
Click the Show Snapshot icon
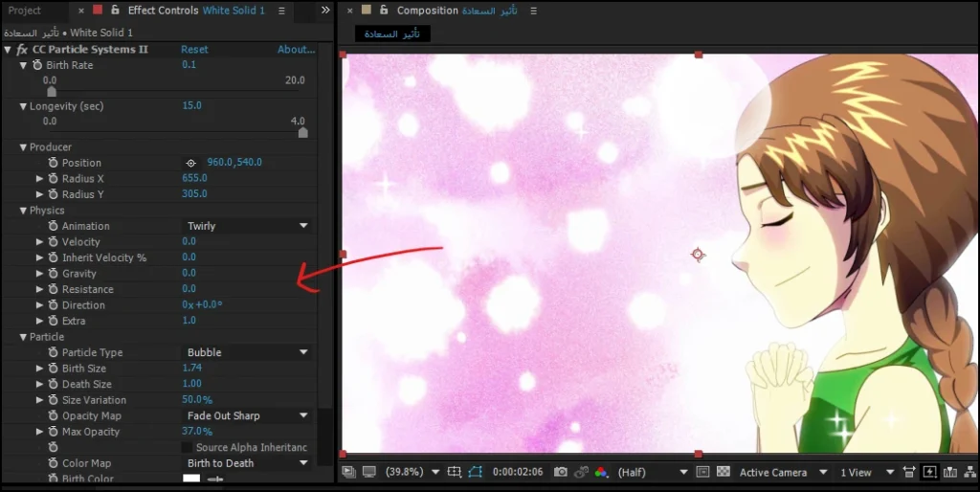pos(581,472)
